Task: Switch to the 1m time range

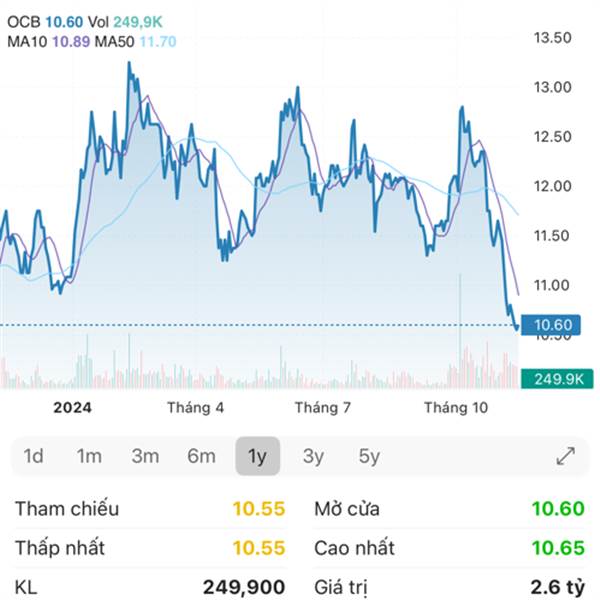Action: pyautogui.click(x=89, y=456)
